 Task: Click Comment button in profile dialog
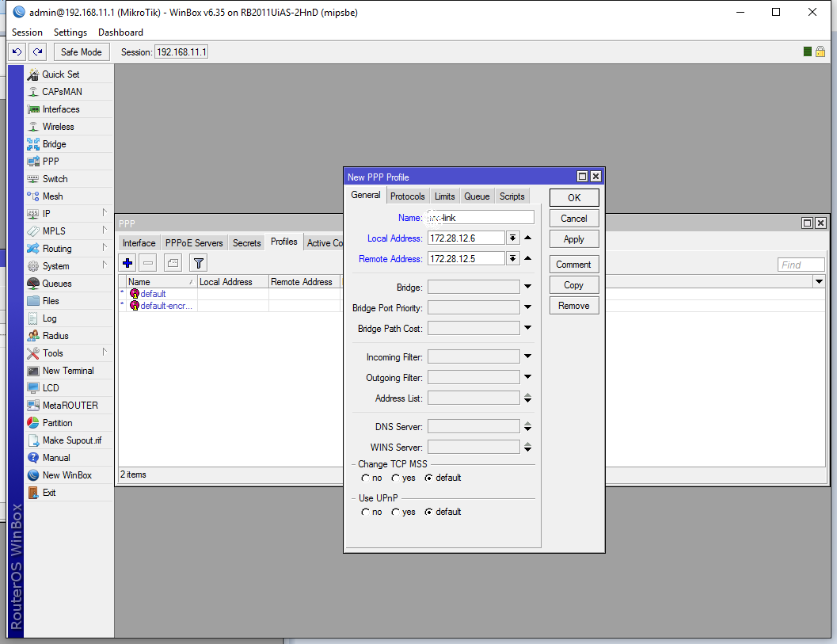click(574, 265)
